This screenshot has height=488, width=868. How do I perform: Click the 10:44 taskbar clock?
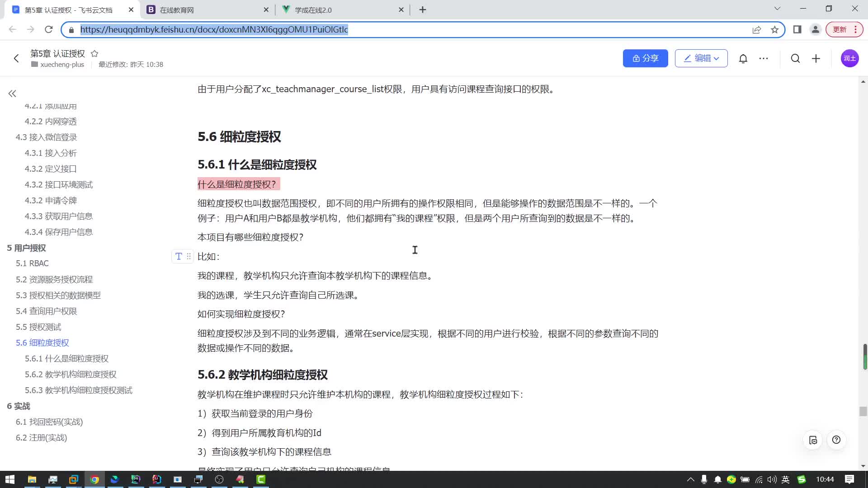825,479
